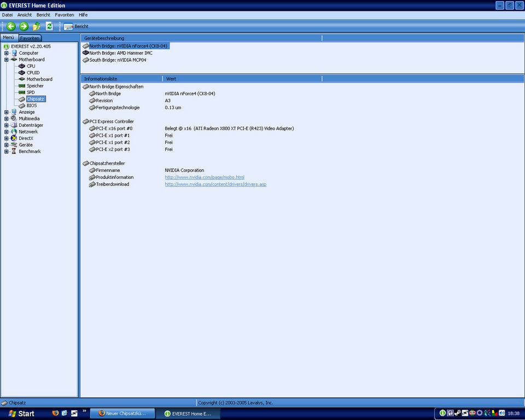Click the Windows Start button
The image size is (525, 420).
pos(21,413)
